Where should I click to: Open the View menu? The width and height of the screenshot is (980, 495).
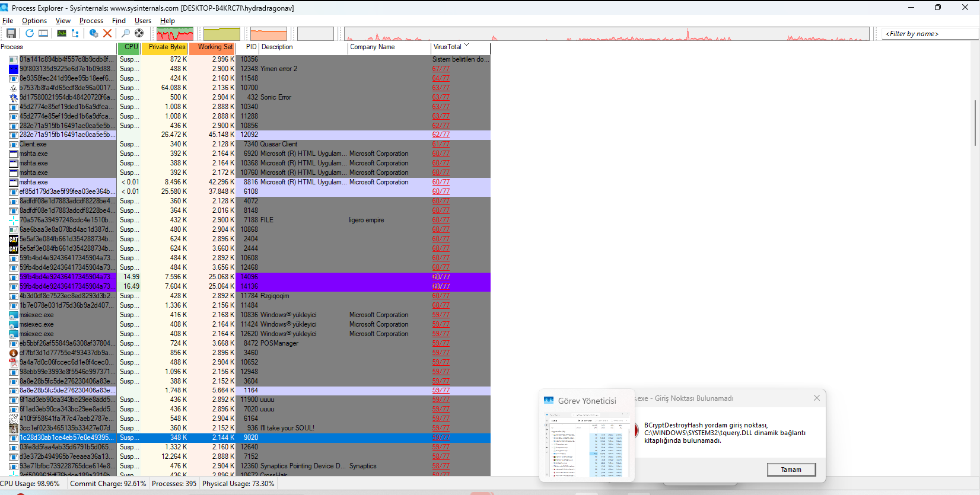63,21
